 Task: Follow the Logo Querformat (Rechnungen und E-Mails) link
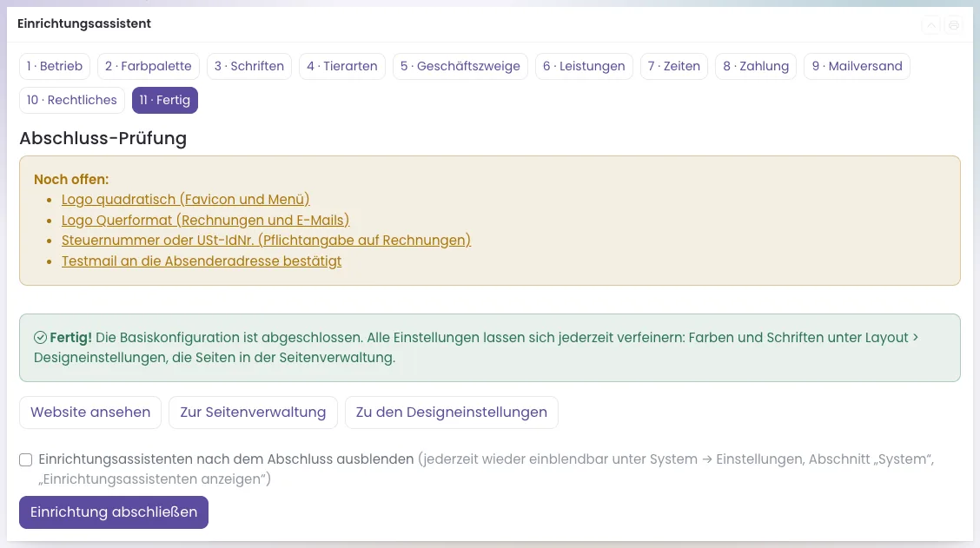click(205, 220)
